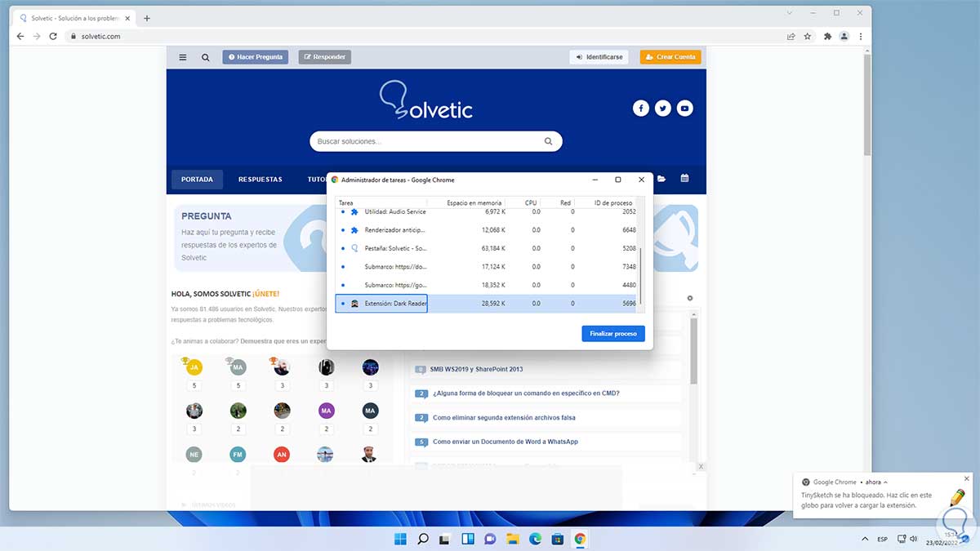Open Solvetic's YouTube icon
The width and height of the screenshot is (980, 551).
685,108
